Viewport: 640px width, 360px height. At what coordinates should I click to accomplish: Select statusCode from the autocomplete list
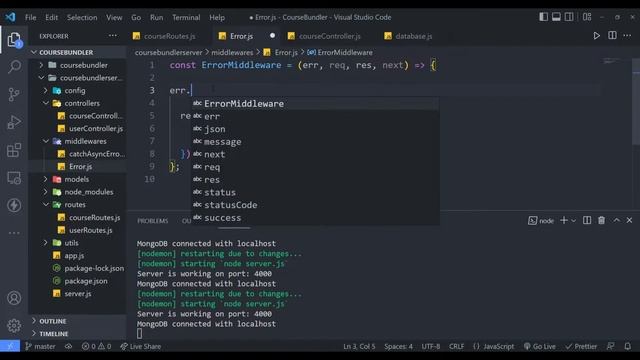pyautogui.click(x=316, y=205)
